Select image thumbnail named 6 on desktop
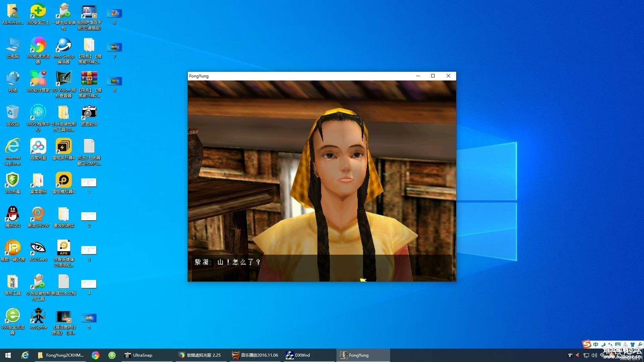The height and width of the screenshot is (362, 644). tap(114, 16)
